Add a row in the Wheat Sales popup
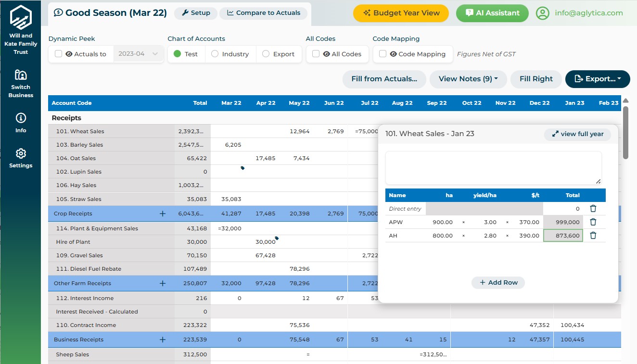This screenshot has width=637, height=364. tap(498, 282)
